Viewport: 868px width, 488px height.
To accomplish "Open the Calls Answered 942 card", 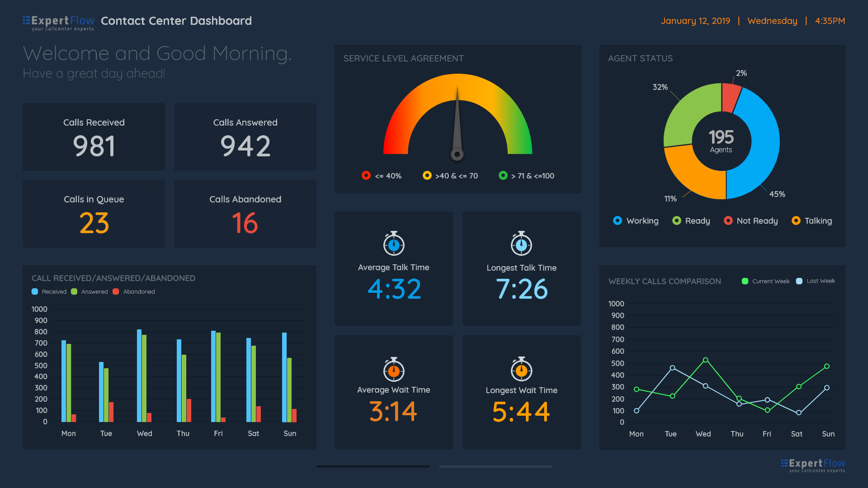I will pyautogui.click(x=245, y=137).
